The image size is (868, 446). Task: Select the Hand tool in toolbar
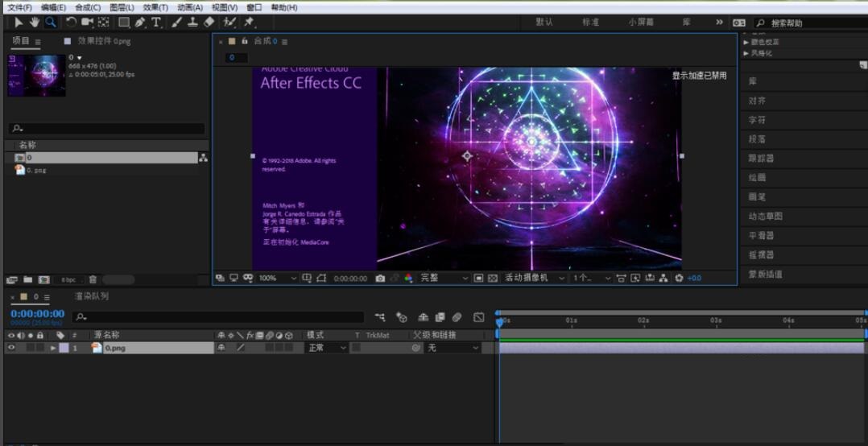pyautogui.click(x=35, y=23)
